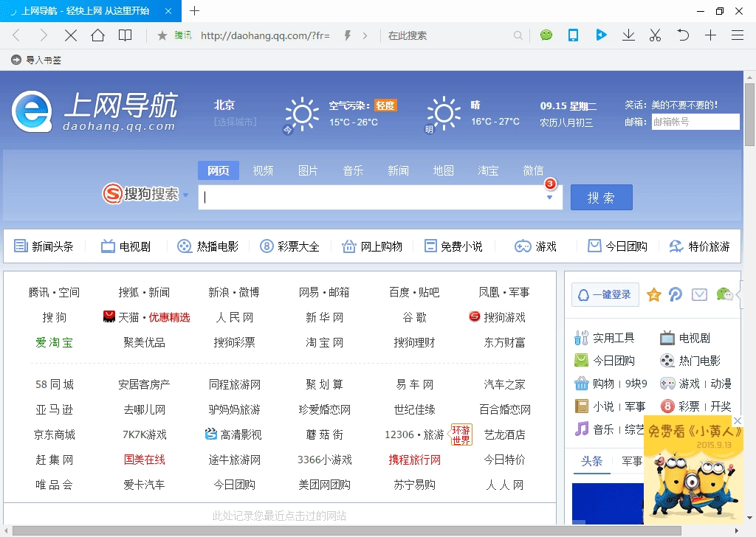Click the horizontal scrollbar thumb
This screenshot has height=537, width=756.
[x=347, y=531]
